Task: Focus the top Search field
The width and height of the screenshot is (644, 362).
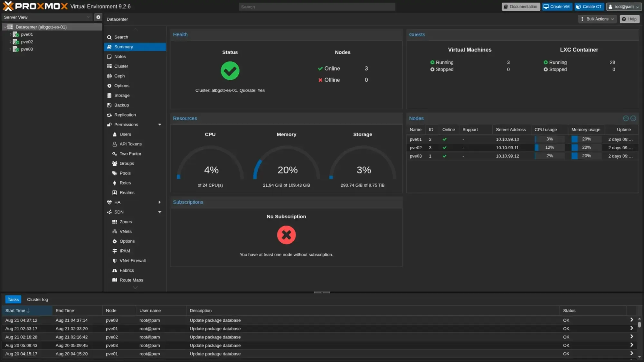Action: pos(317,7)
